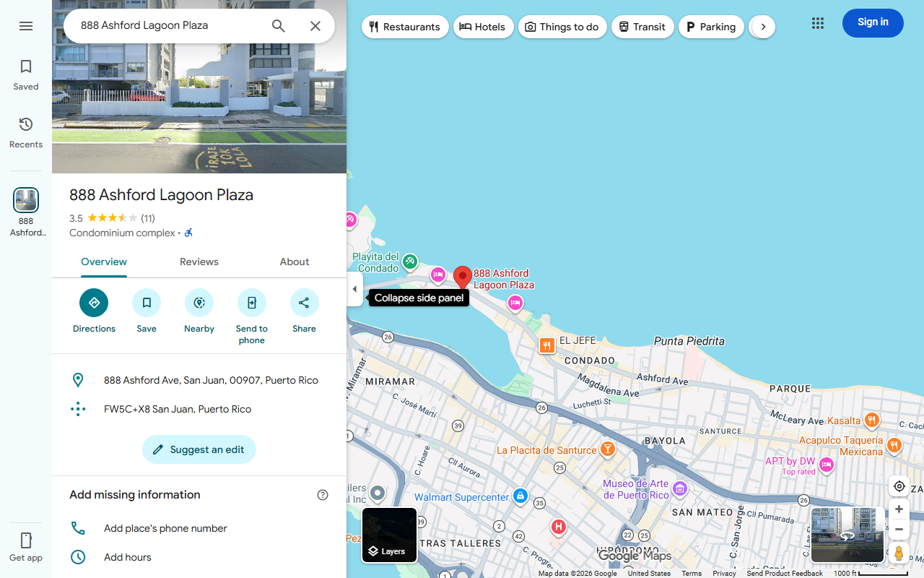Filter map by Things to do
Viewport: 924px width, 578px height.
(562, 27)
